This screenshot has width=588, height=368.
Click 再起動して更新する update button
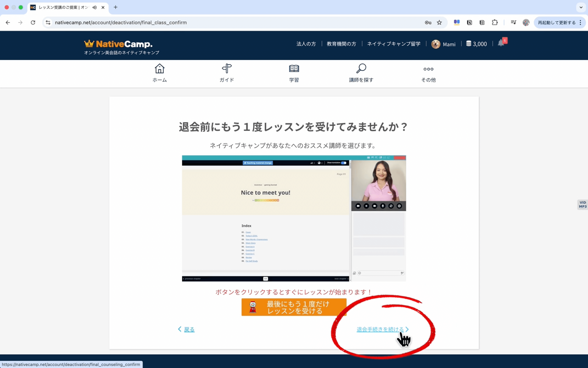click(x=556, y=23)
